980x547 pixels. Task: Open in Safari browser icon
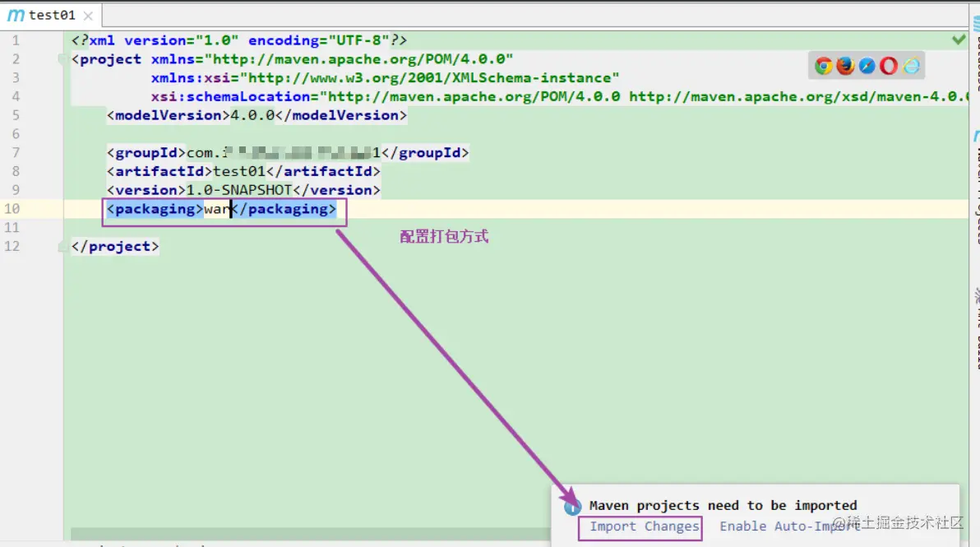tap(867, 66)
